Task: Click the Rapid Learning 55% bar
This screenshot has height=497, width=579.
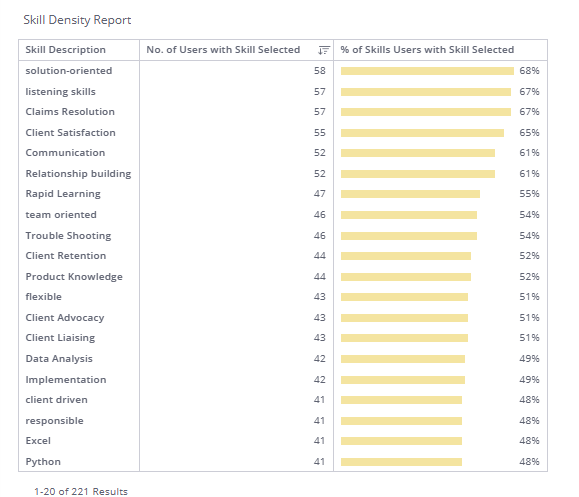Action: point(410,194)
